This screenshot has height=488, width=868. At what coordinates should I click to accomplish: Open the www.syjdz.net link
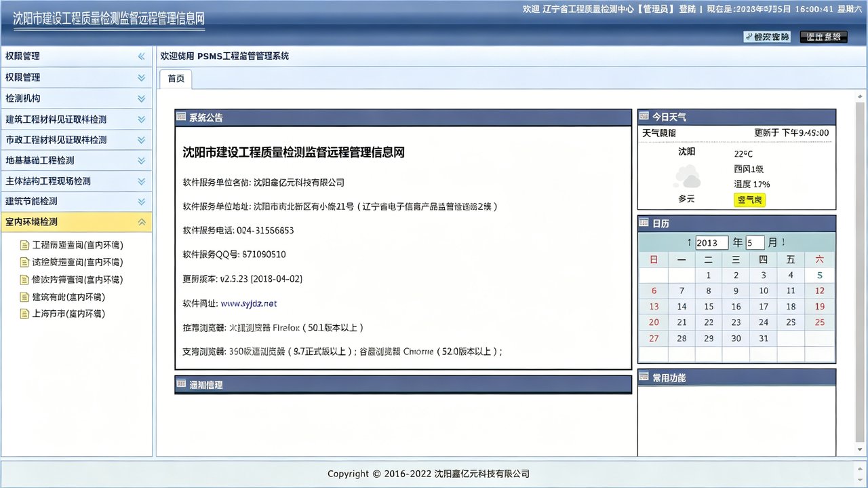point(248,303)
